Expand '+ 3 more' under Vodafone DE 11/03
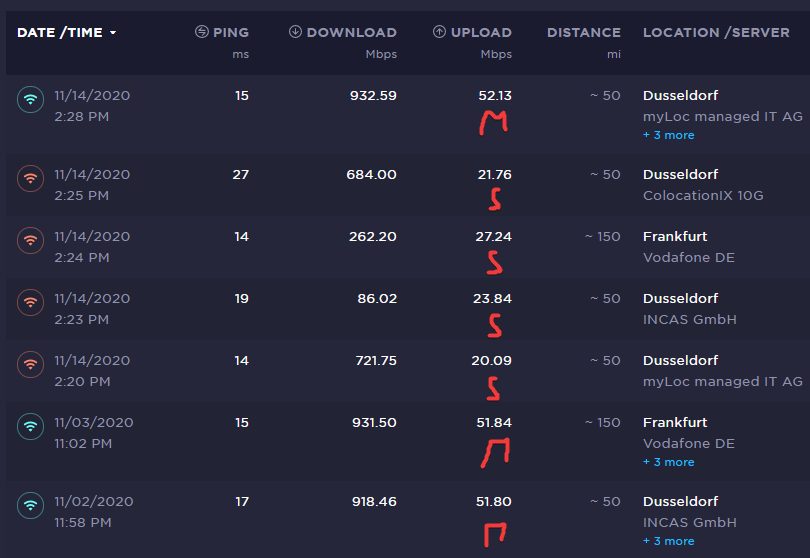 click(668, 462)
